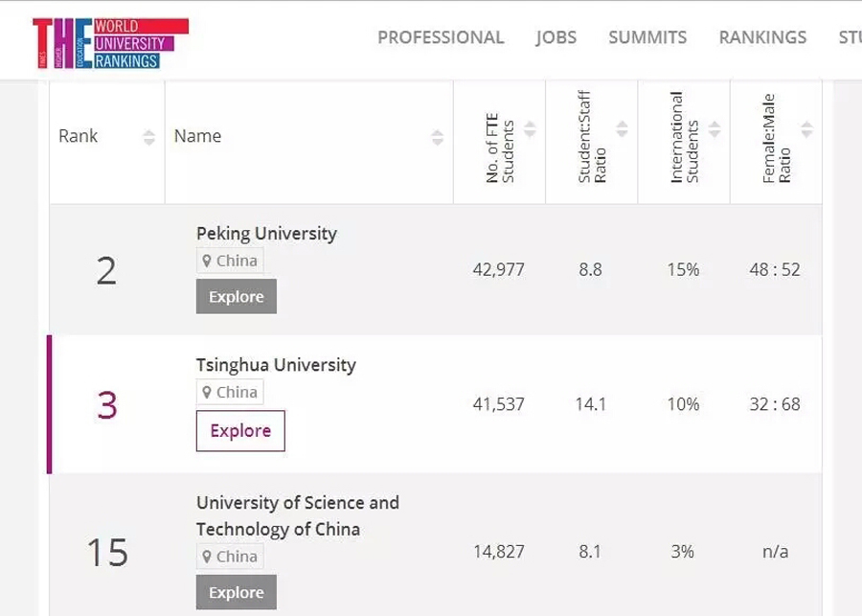This screenshot has height=616, width=862.
Task: Click the THE World University Rankings logo
Action: point(110,42)
